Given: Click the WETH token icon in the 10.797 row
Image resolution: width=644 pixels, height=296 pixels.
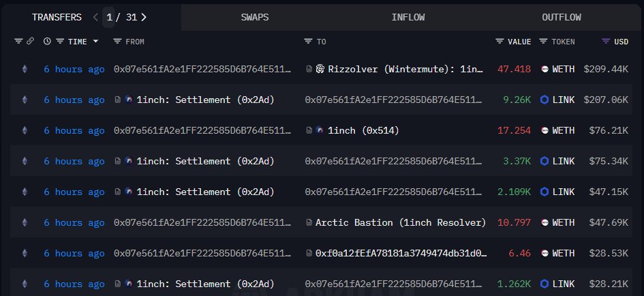Looking at the screenshot, I should pyautogui.click(x=545, y=222).
